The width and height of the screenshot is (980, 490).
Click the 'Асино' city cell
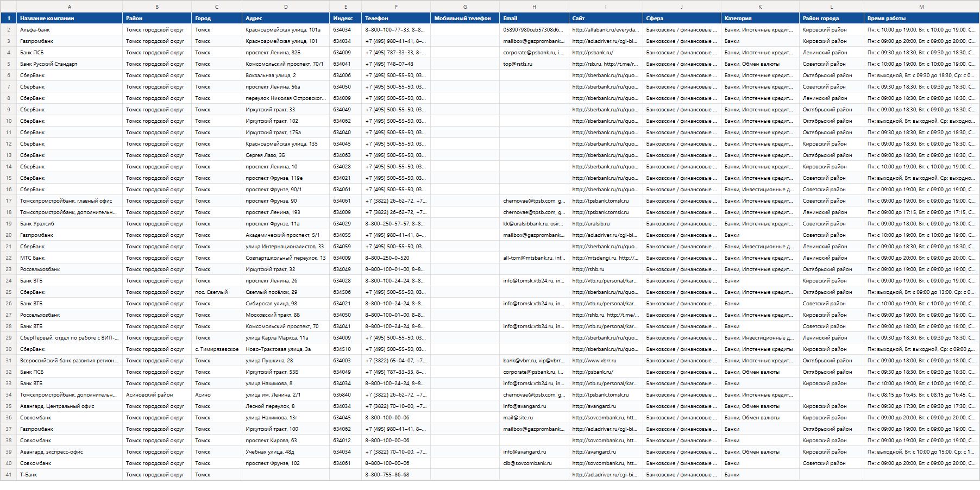pos(217,395)
